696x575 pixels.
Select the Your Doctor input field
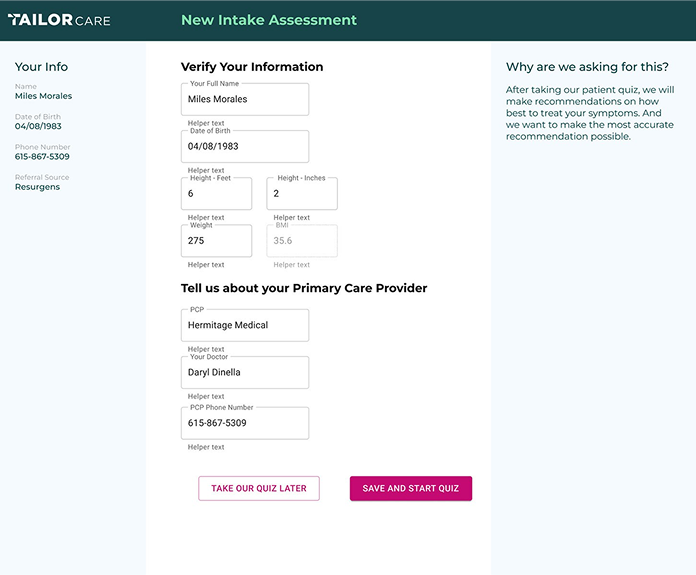pos(245,373)
